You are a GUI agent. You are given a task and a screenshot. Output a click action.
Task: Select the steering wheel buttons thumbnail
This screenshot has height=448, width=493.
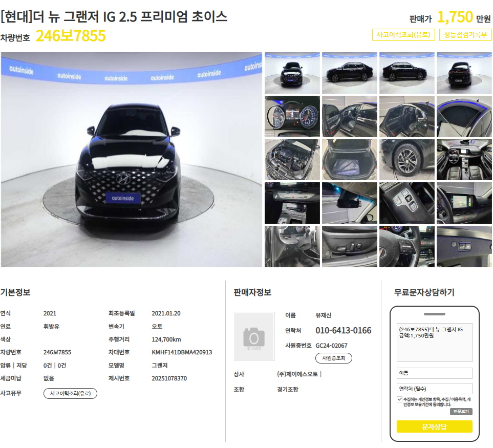pyautogui.click(x=407, y=246)
